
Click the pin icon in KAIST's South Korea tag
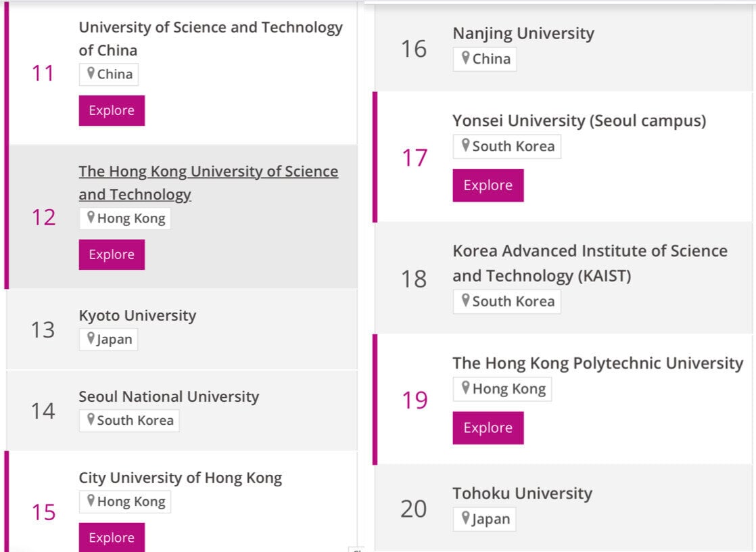coord(465,300)
